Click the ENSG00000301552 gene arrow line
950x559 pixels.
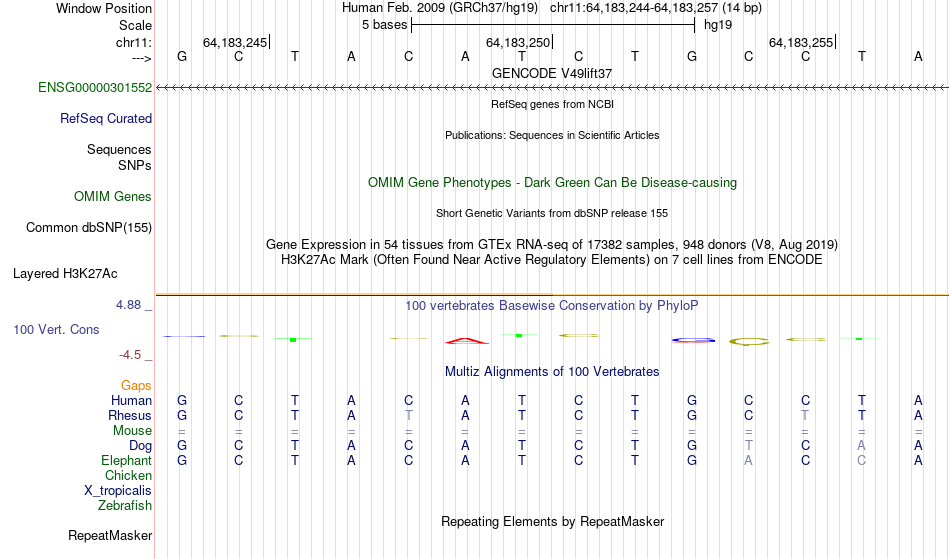552,88
